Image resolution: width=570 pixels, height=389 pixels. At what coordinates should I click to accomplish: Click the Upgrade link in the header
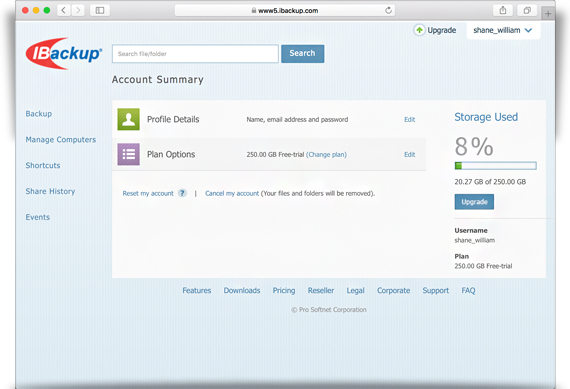pyautogui.click(x=442, y=30)
